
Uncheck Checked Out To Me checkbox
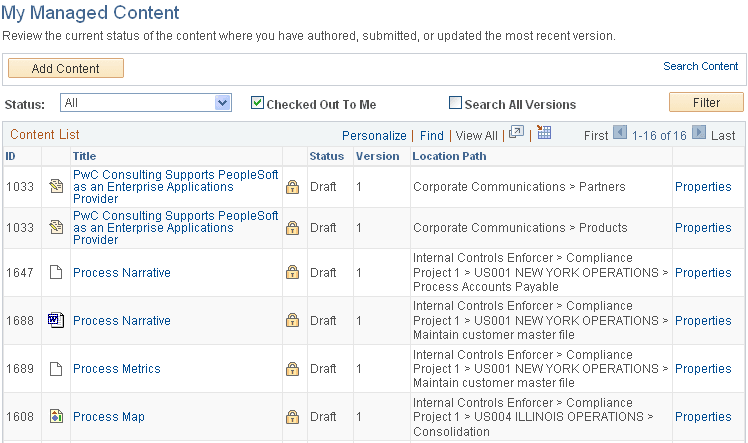[x=257, y=103]
